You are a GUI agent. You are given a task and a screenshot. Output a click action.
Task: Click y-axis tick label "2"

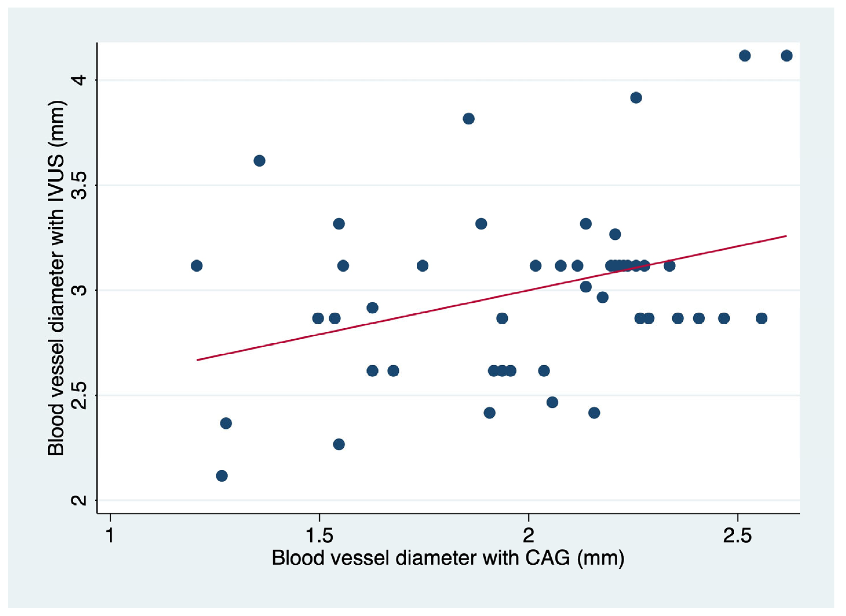[x=79, y=500]
